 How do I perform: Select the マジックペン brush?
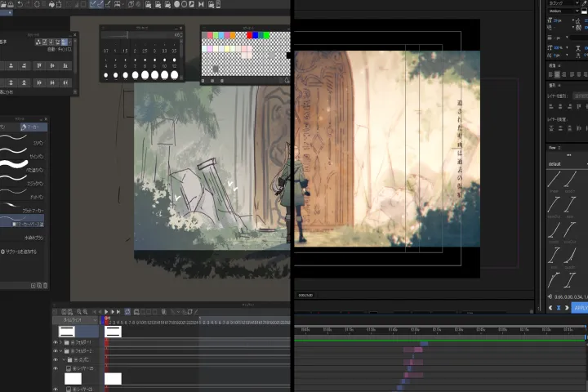click(x=23, y=180)
